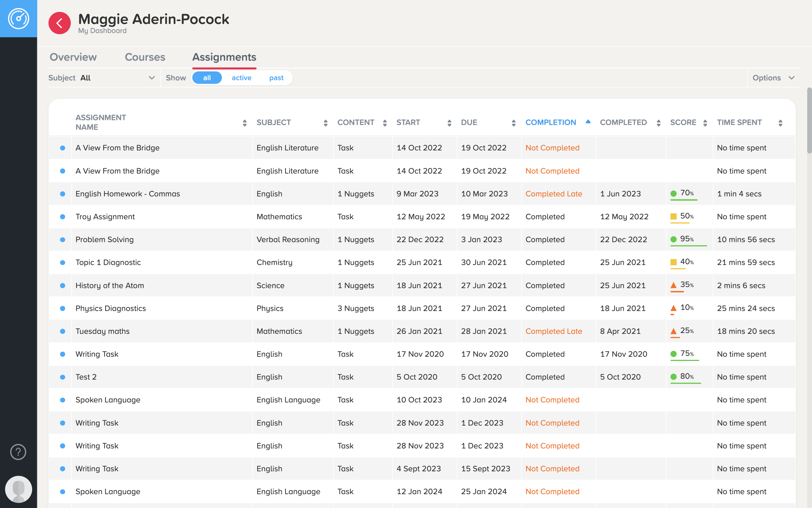812x508 pixels.
Task: Sort by DUE column header
Action: (469, 122)
